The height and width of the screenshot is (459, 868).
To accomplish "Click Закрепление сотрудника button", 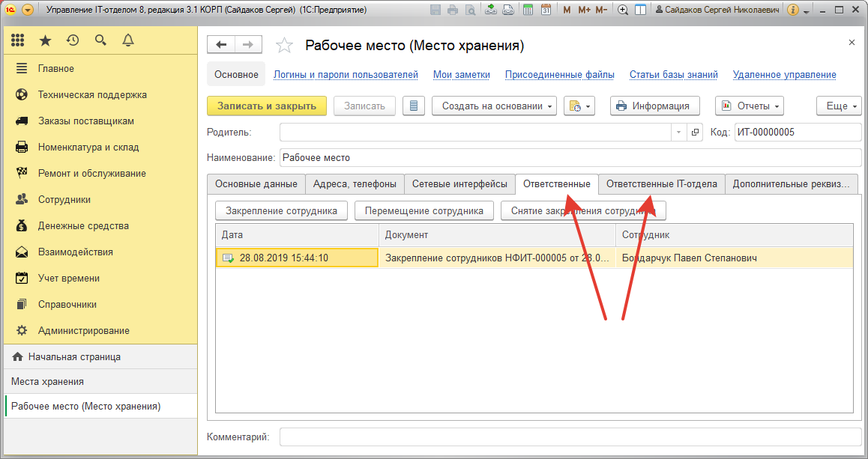I will tap(281, 210).
